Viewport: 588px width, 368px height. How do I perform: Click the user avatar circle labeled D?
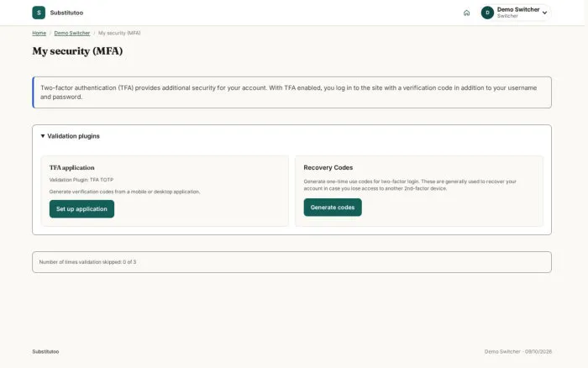[x=487, y=13]
